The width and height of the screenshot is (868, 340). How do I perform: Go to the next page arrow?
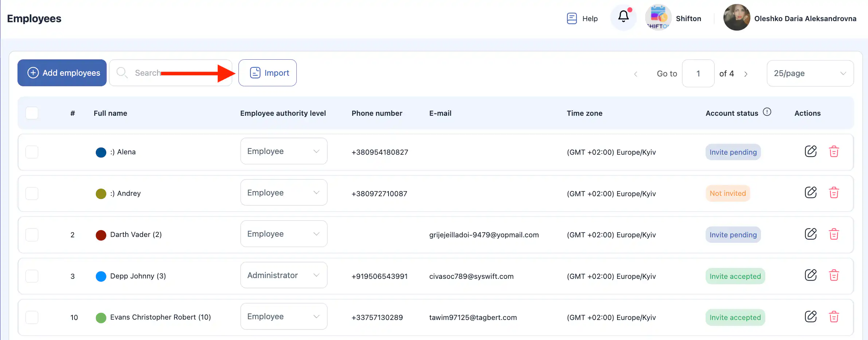click(x=746, y=74)
